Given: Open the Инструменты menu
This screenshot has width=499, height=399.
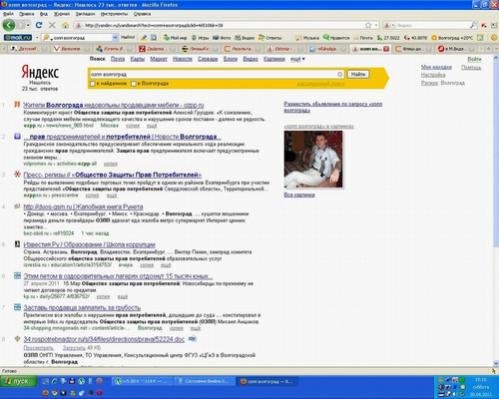Looking at the screenshot, I should tap(114, 14).
